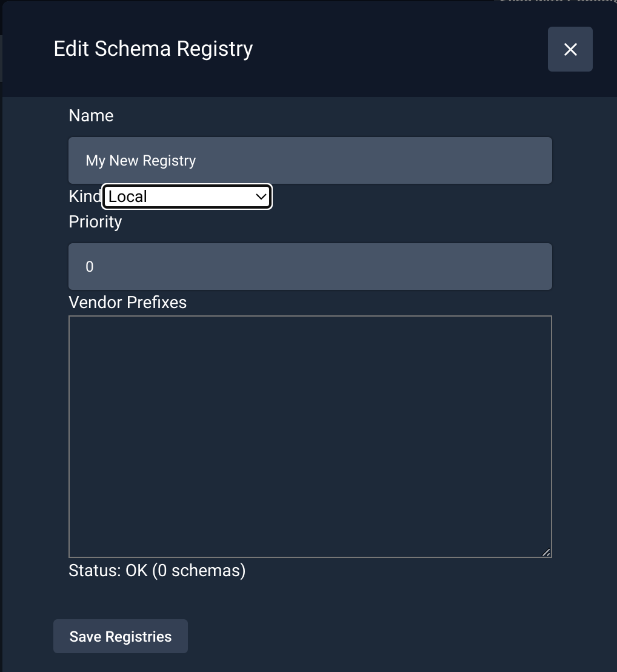Click the Priority label text

coord(95,222)
